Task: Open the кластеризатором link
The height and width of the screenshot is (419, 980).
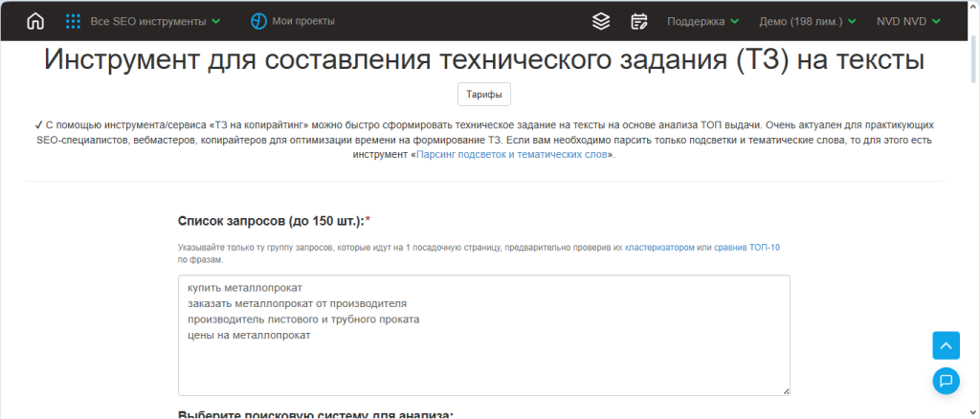Action: (x=659, y=248)
